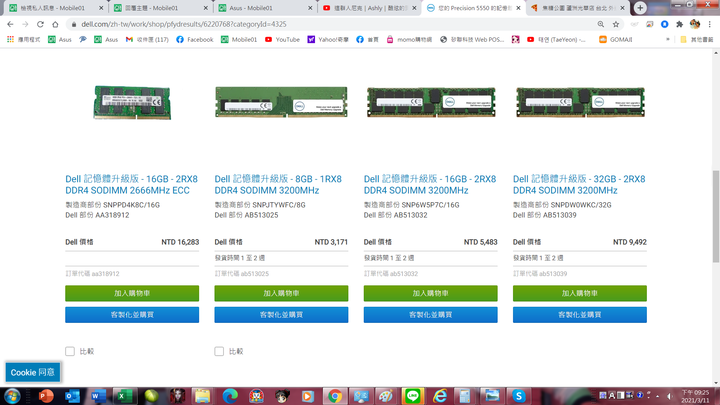
Task: Add the 32GB 3200MHz memory to cart
Action: (579, 293)
